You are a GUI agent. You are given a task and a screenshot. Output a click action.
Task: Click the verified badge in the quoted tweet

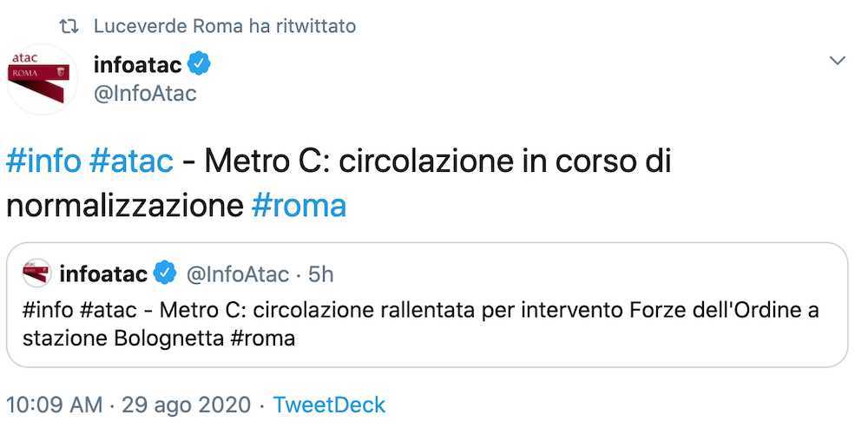point(165,274)
